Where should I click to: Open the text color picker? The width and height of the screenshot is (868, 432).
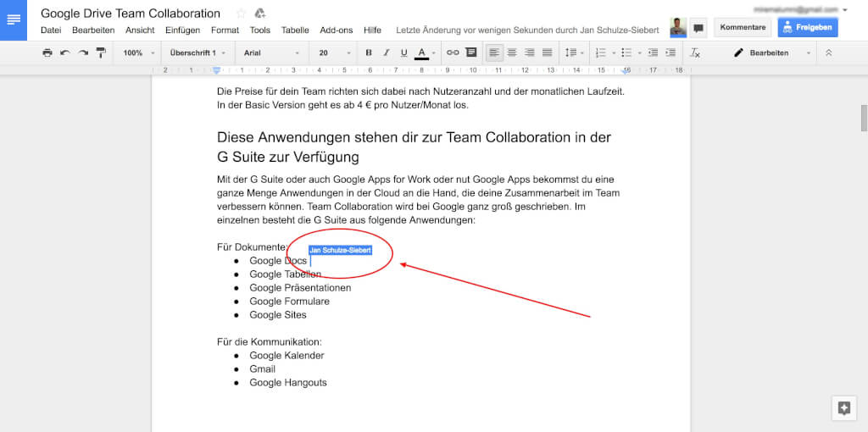click(x=422, y=53)
